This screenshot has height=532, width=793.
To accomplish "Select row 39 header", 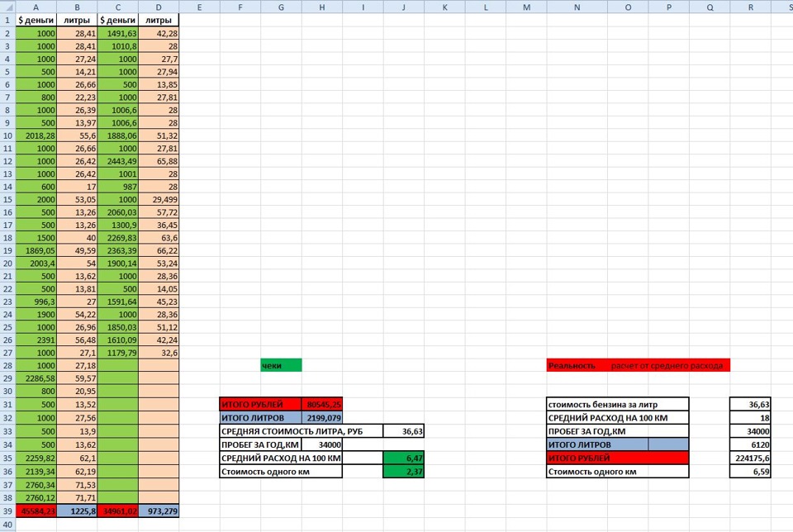I will point(7,511).
